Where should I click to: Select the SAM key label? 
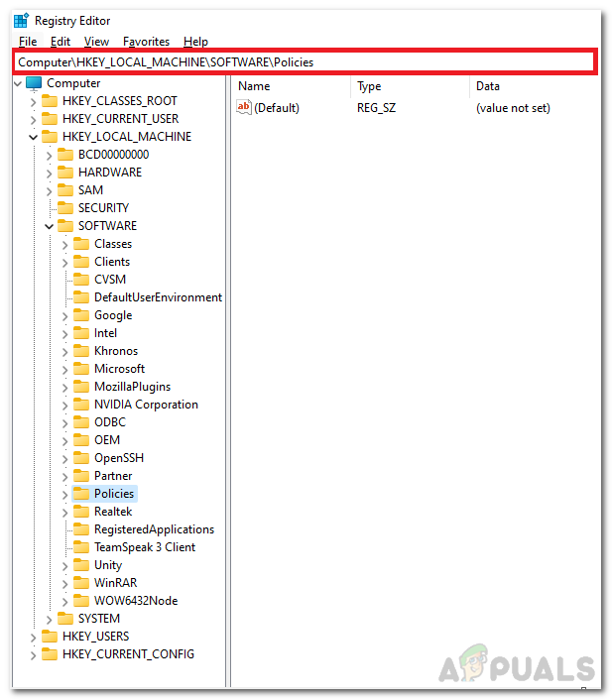point(90,190)
